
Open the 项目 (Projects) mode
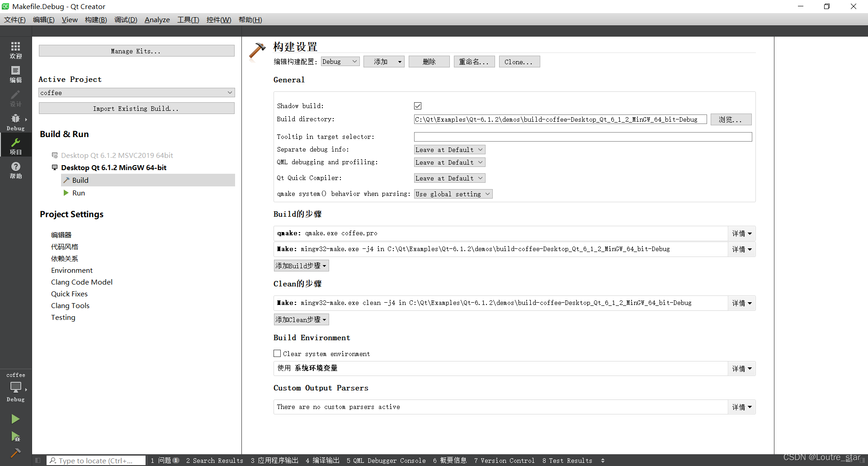15,146
